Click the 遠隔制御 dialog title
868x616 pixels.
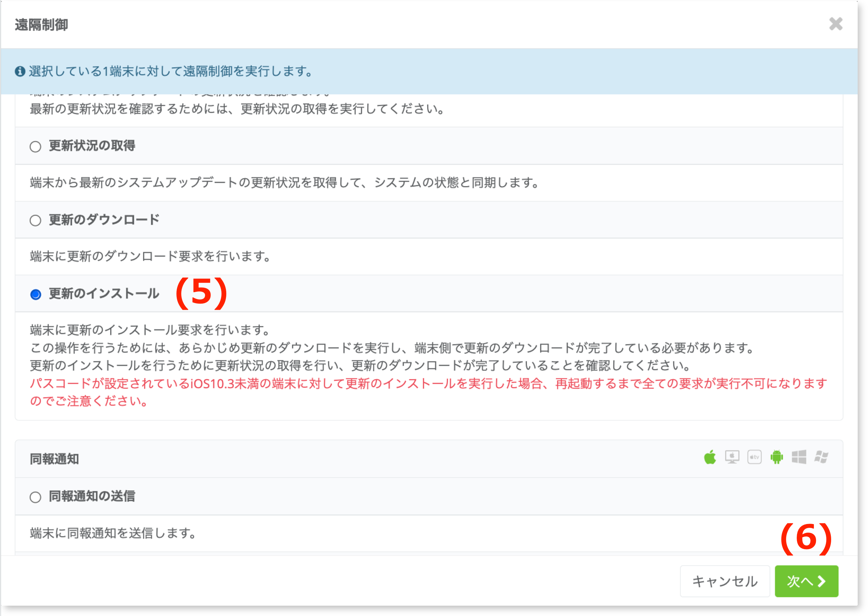pyautogui.click(x=41, y=25)
